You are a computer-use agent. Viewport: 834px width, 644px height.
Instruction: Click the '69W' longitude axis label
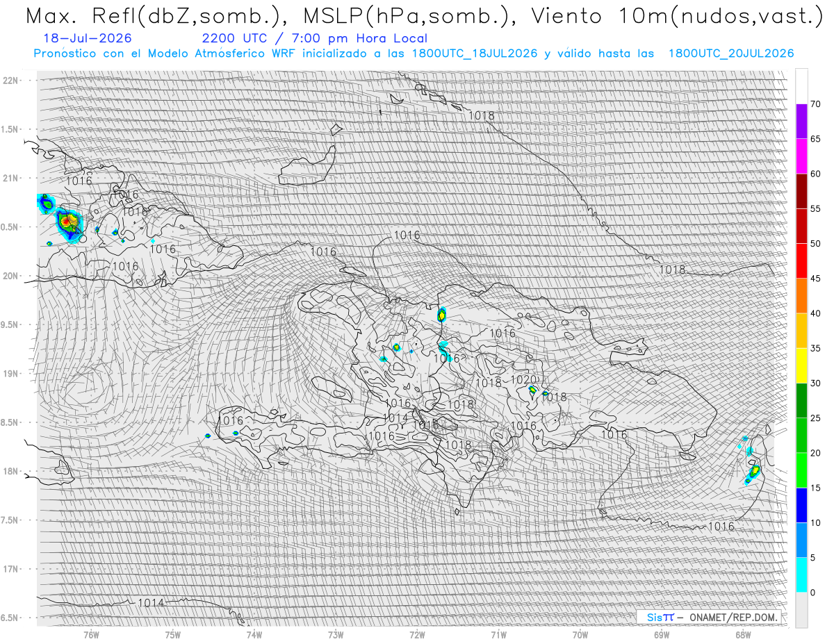[x=662, y=634]
